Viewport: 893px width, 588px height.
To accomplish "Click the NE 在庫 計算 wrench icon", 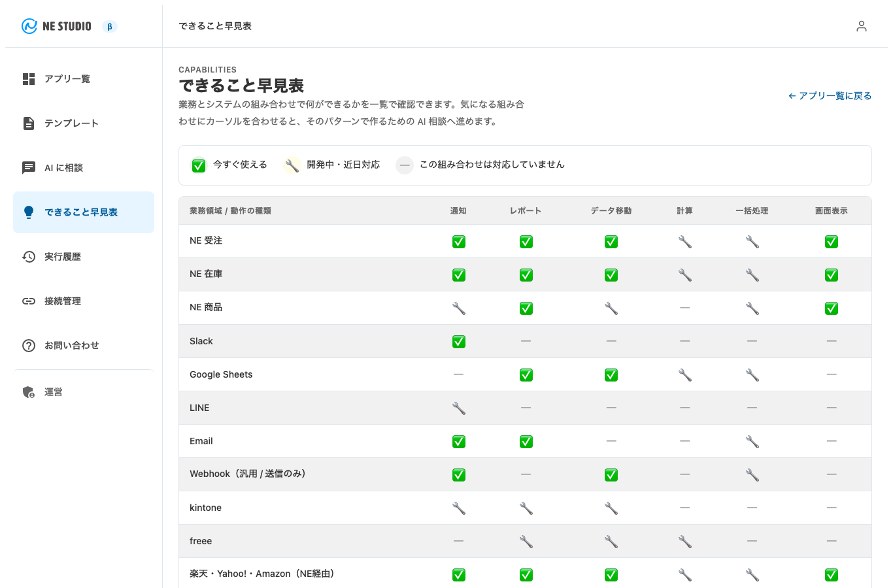I will pos(685,275).
